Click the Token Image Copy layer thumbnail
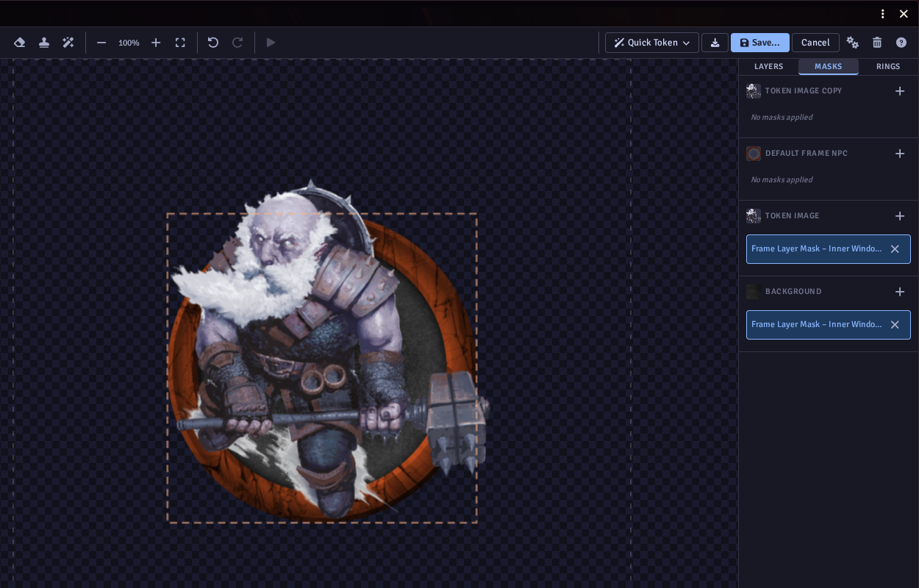919x588 pixels. (754, 91)
